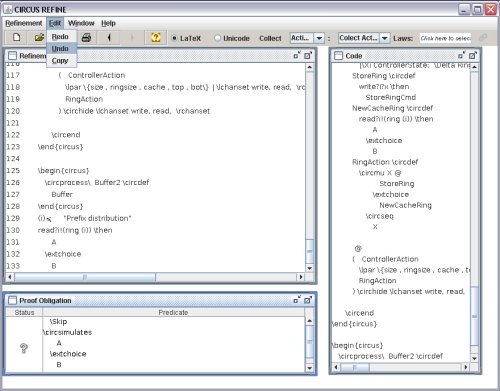Click Refinement panel scroll down arrow
500x391 pixels.
[x=309, y=268]
